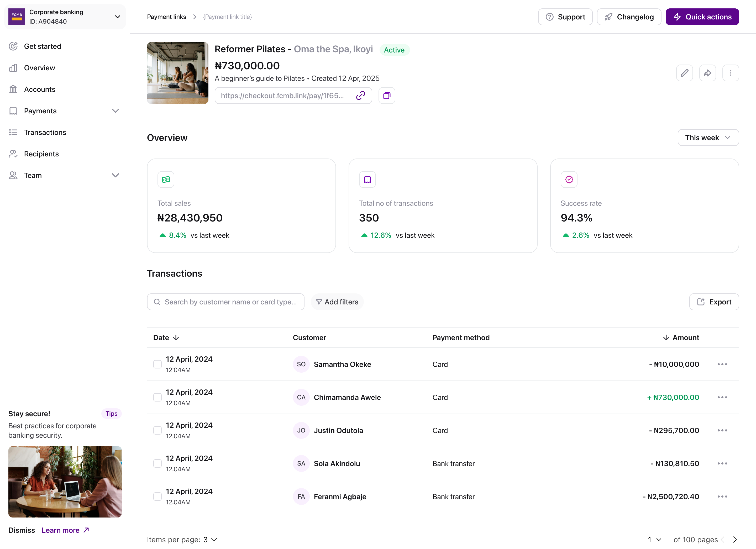Tick checkbox for Justin Odutola row
Screen dimensions: 756x549
point(157,430)
